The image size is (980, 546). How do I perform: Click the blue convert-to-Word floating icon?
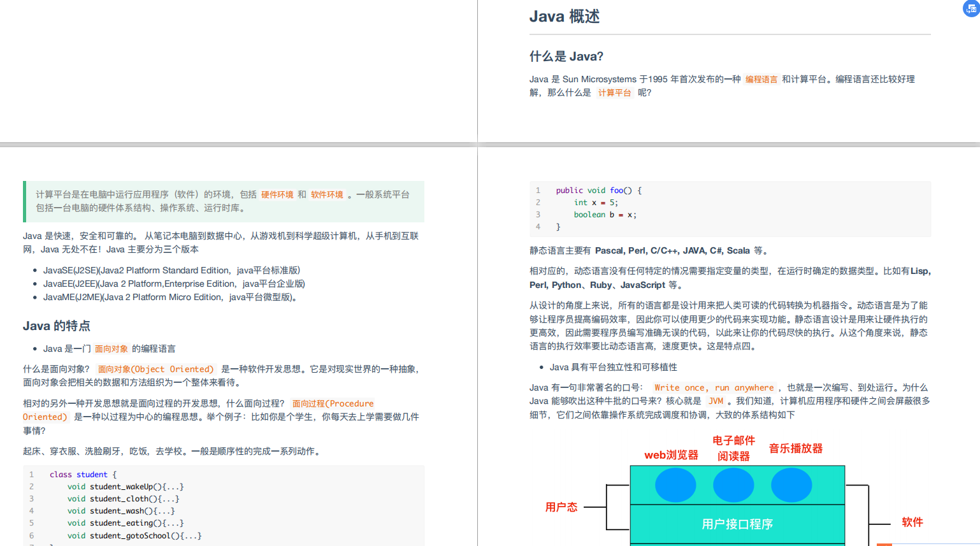[971, 8]
